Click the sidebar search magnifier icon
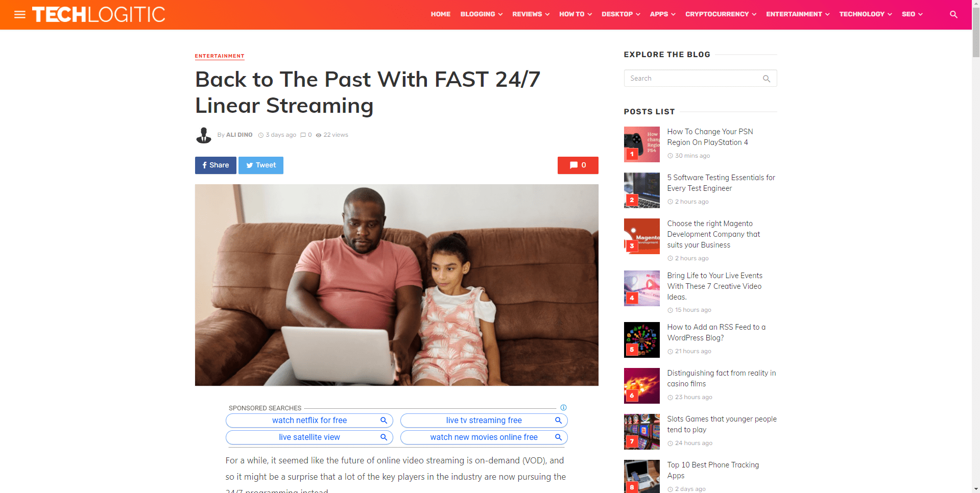Viewport: 980px width, 493px height. pyautogui.click(x=766, y=79)
